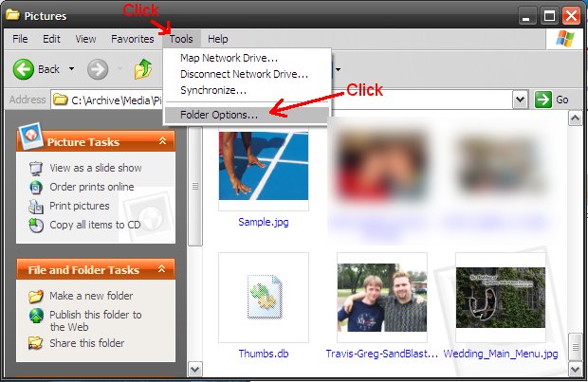Viewport: 588px width, 382px height.
Task: Open the Favorites menu
Action: 132,39
